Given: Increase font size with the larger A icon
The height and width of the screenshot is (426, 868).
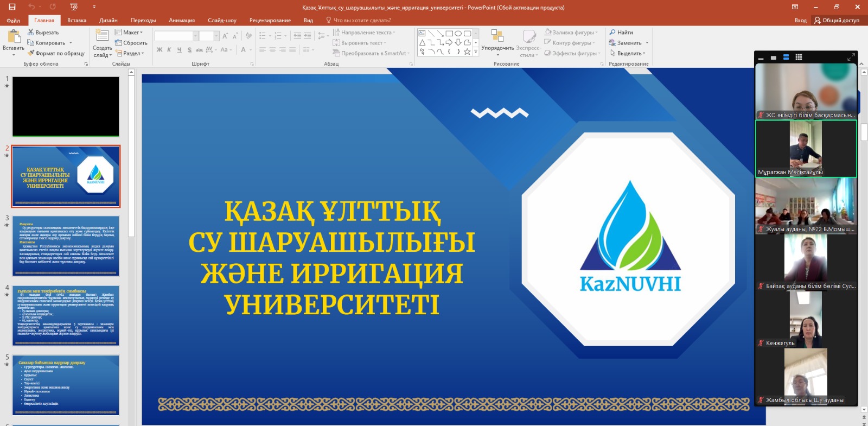Looking at the screenshot, I should [x=225, y=36].
